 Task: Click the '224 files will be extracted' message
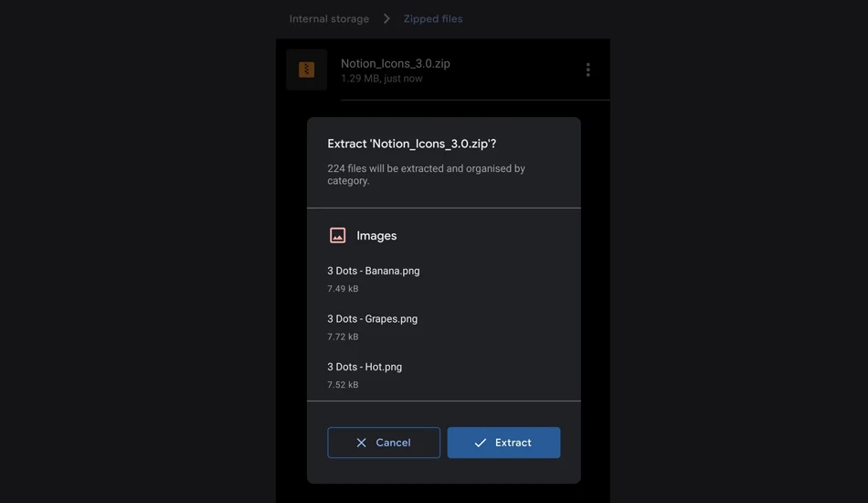point(426,175)
